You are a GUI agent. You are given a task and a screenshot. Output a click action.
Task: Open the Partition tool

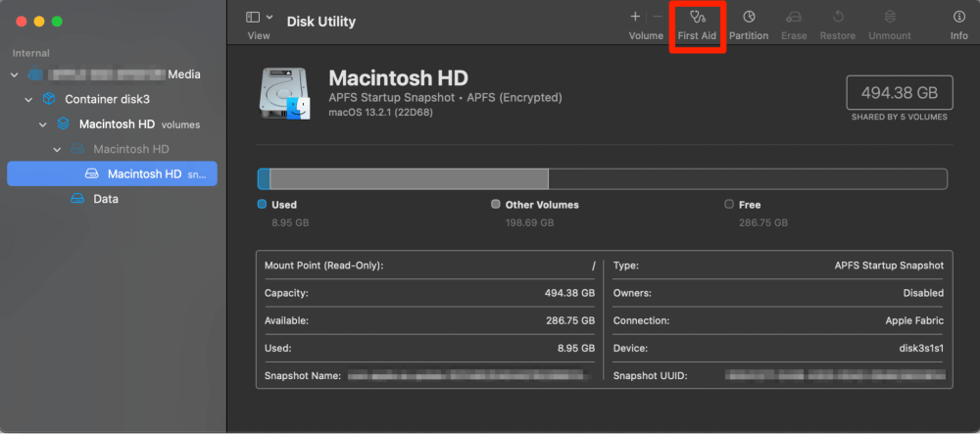click(748, 17)
